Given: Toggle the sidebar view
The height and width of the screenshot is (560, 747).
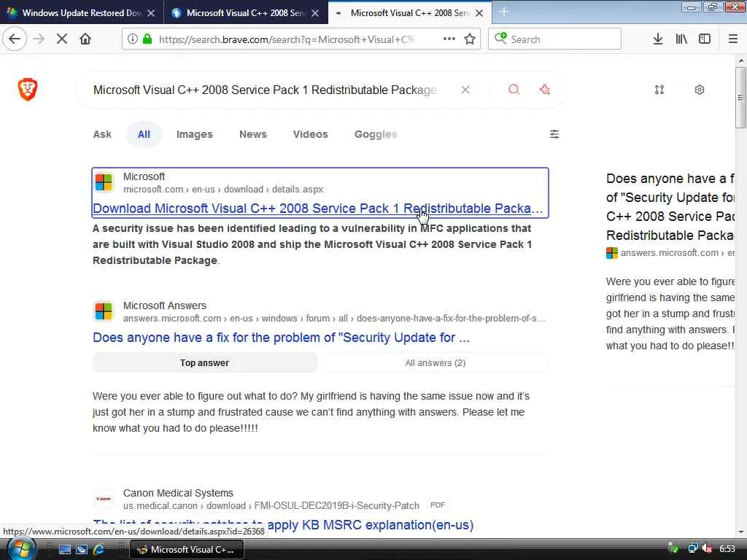Looking at the screenshot, I should (x=705, y=39).
